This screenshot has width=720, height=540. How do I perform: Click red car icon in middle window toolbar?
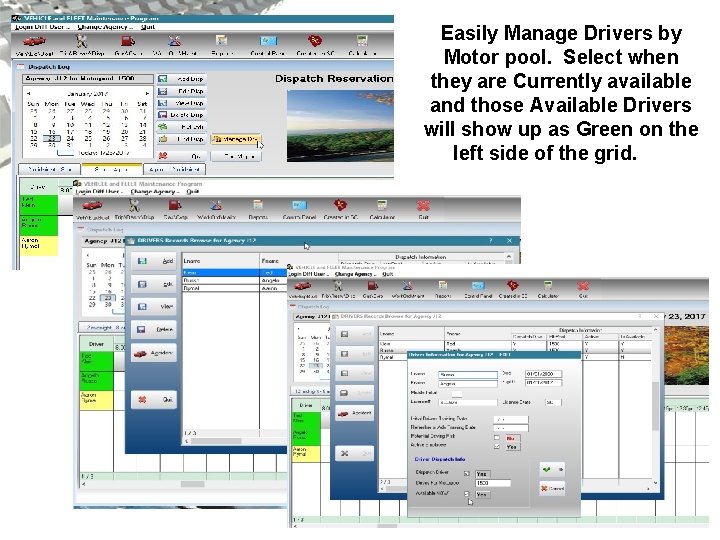[x=92, y=205]
